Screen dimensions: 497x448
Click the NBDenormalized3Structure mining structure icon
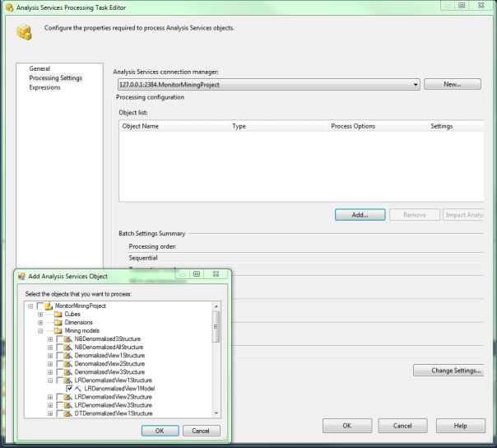coord(68,338)
